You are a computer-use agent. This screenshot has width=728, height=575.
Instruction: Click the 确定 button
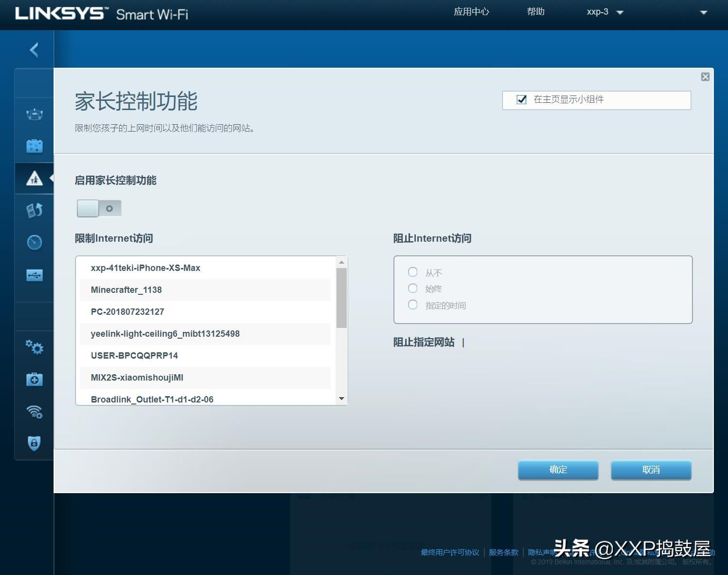[x=558, y=470]
